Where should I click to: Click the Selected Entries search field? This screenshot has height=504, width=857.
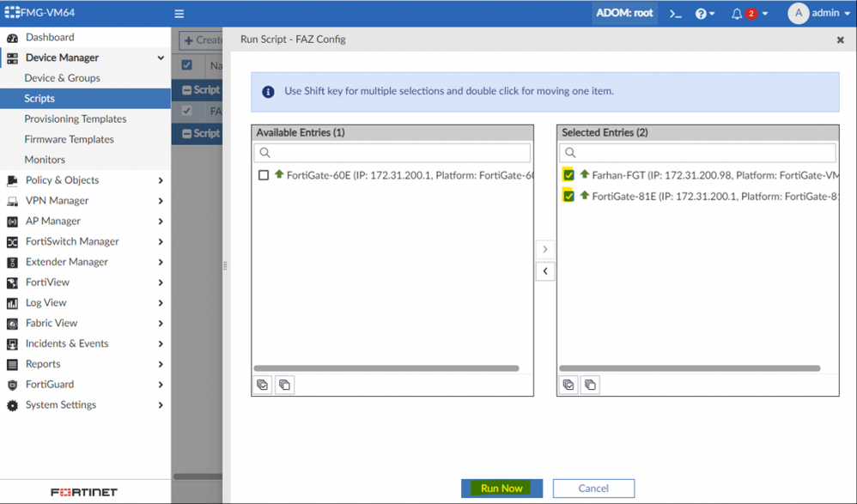pyautogui.click(x=697, y=153)
